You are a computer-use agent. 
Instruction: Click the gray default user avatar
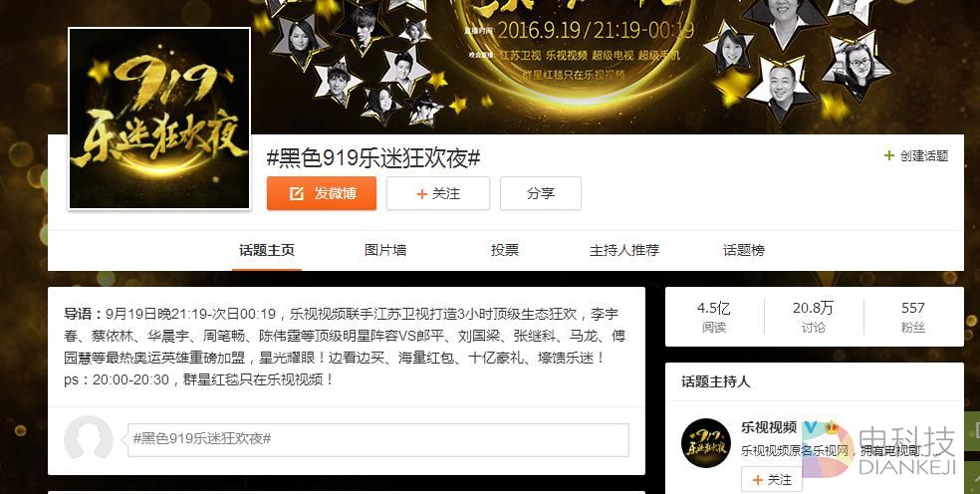coord(88,439)
